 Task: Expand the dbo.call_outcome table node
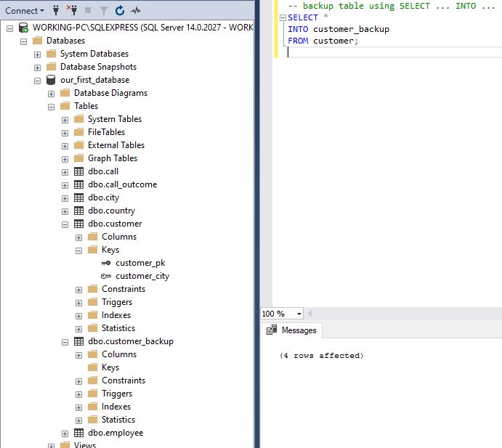65,186
